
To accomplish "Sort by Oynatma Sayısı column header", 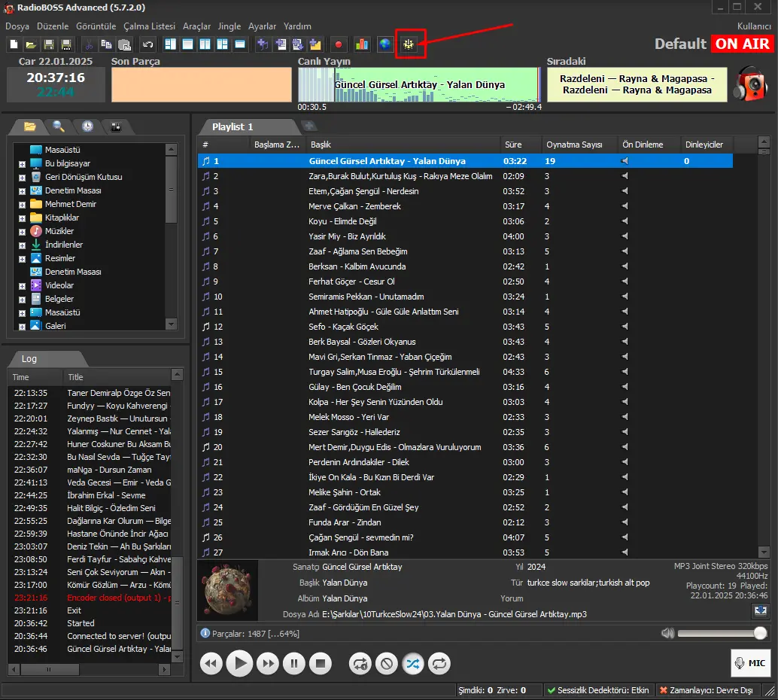I will (x=579, y=145).
